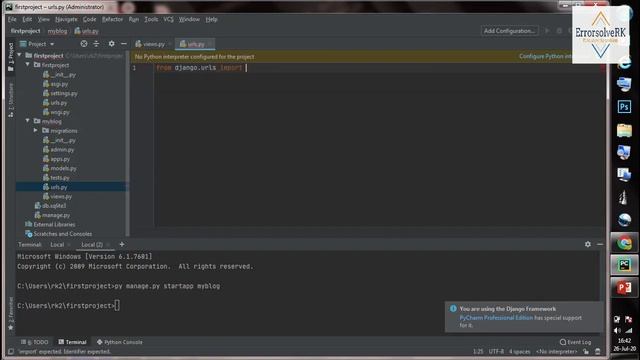Expand External Libraries node
The image size is (640, 360).
(x=54, y=224)
